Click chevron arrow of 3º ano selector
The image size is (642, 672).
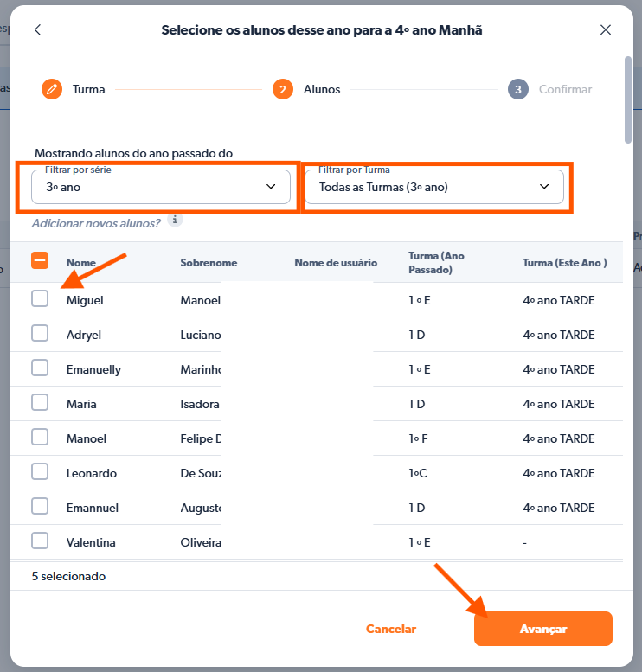point(271,187)
